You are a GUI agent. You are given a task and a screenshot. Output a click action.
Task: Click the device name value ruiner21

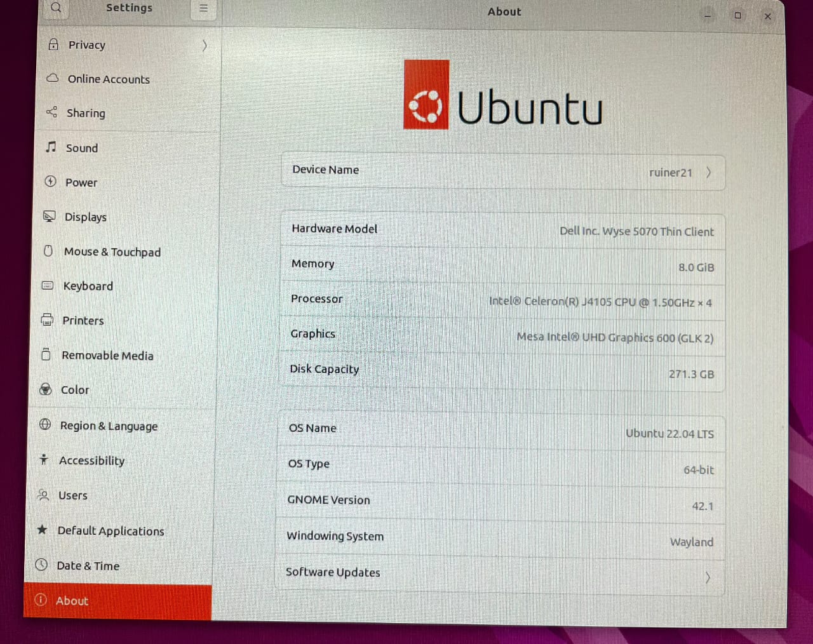(670, 172)
